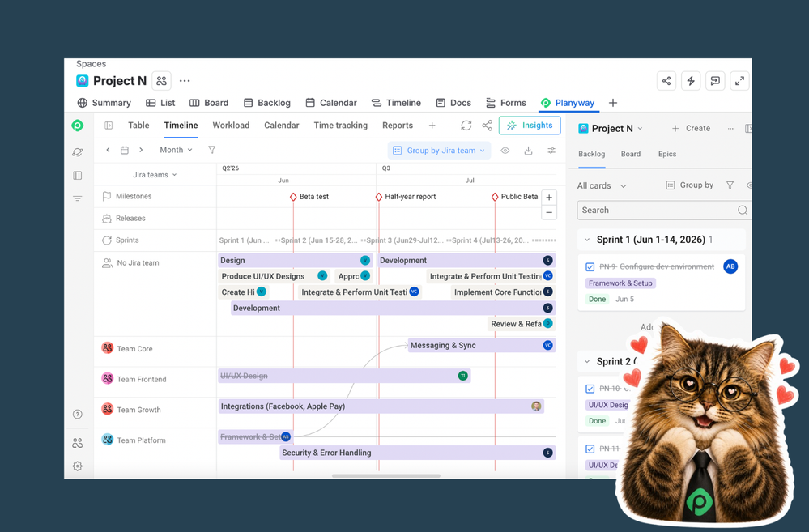The height and width of the screenshot is (532, 809).
Task: Zoom in timeline with plus button
Action: [x=549, y=198]
